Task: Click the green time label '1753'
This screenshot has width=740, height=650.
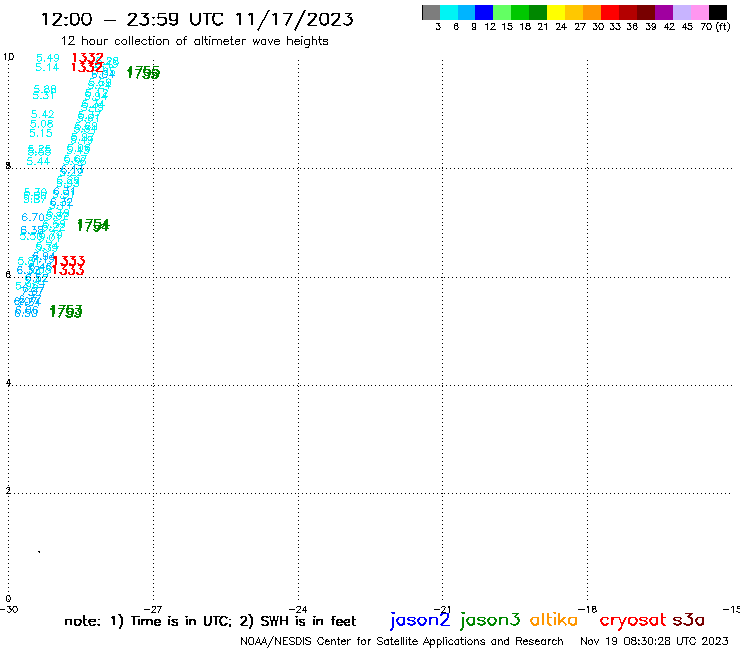Action: pyautogui.click(x=66, y=311)
